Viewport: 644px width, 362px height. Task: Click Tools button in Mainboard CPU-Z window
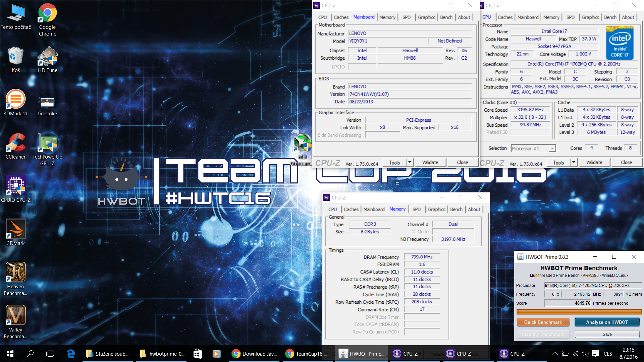[x=394, y=163]
